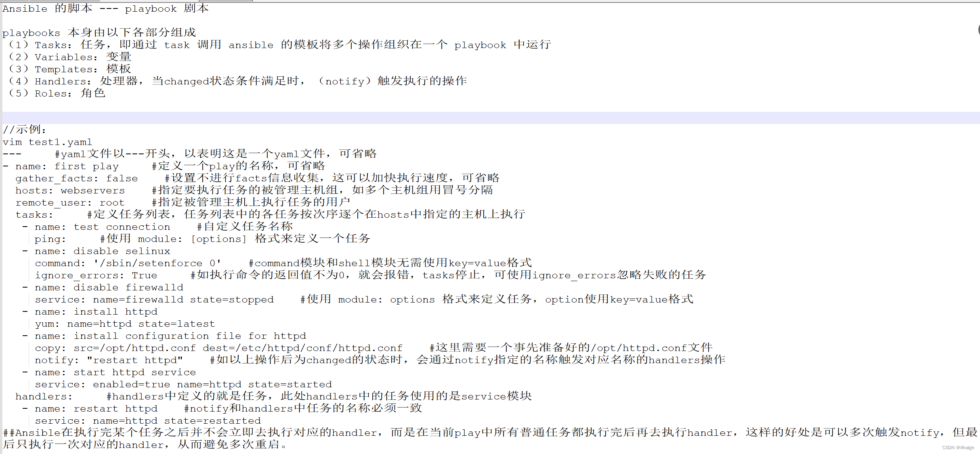Viewport: 980px width, 454px height.
Task: Click the highlighted empty current line
Action: point(491,118)
